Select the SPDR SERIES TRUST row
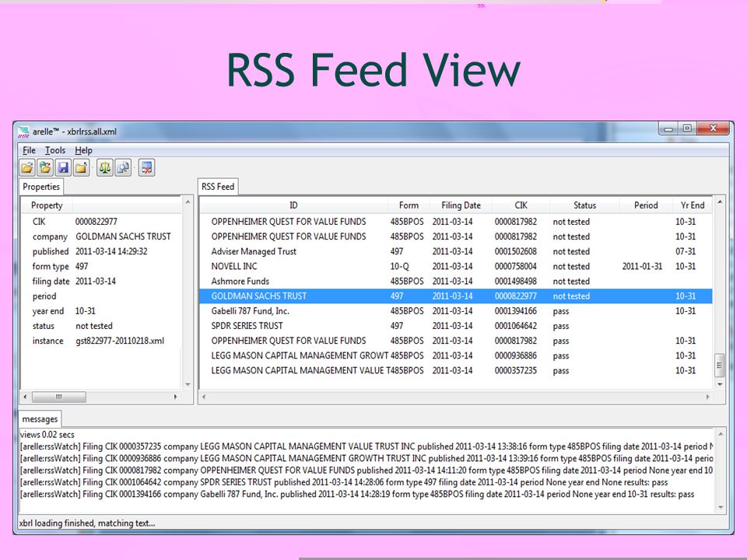Viewport: 747px width, 560px height. [x=456, y=326]
